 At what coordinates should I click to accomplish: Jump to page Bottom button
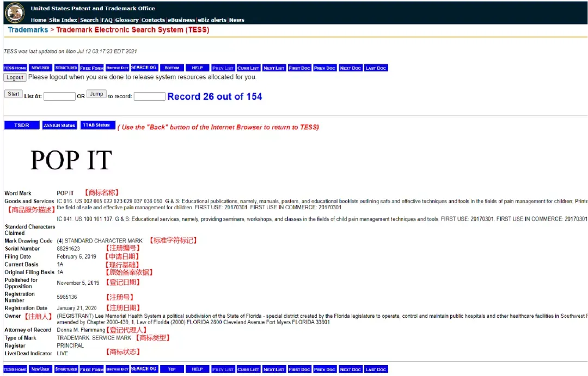coord(171,68)
